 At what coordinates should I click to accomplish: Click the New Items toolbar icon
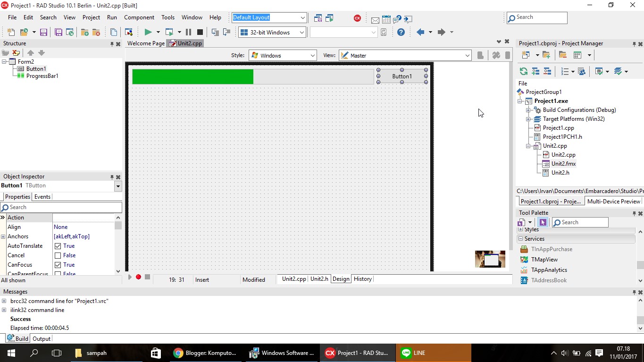coord(11,32)
